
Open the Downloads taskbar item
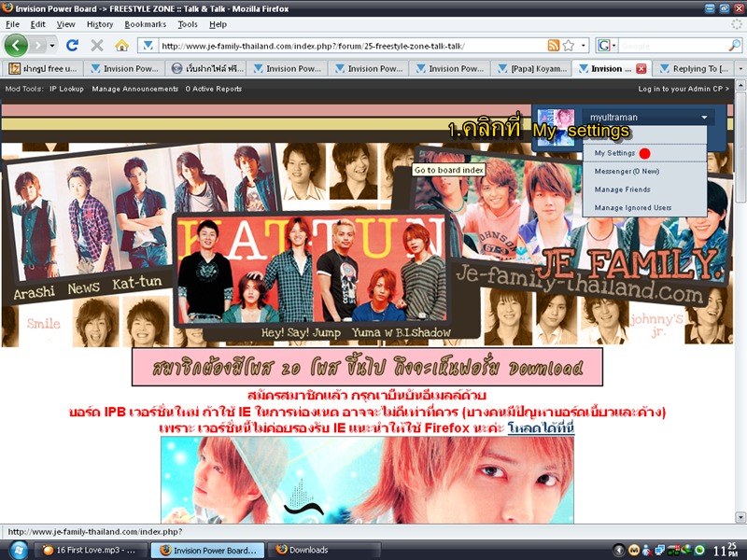(324, 550)
